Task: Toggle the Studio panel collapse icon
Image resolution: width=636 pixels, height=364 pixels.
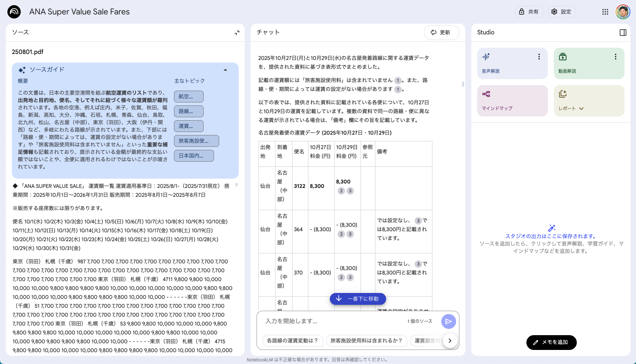Action: 623,33
